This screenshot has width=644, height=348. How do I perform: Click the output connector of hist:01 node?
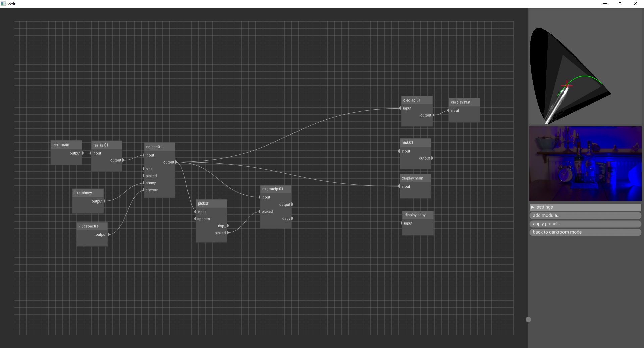click(x=432, y=158)
